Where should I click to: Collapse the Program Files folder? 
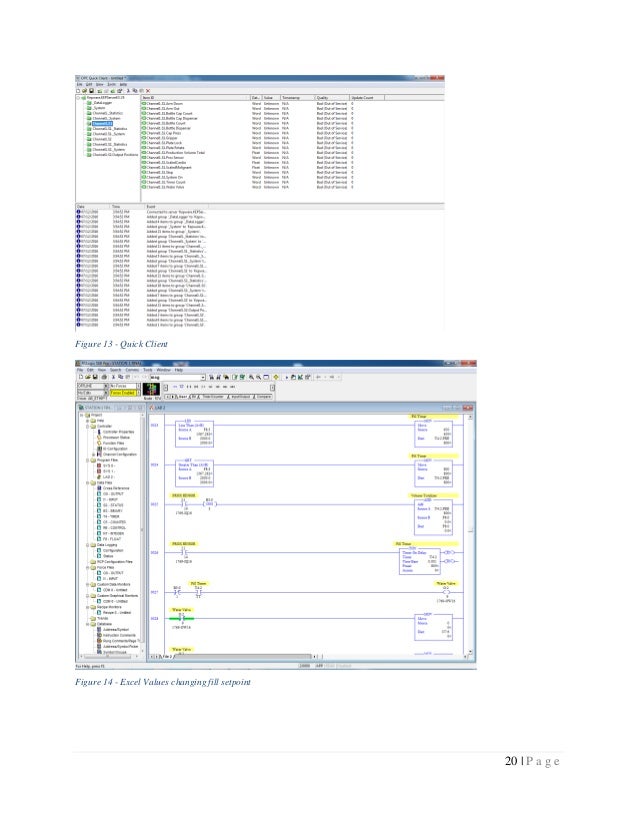click(88, 460)
